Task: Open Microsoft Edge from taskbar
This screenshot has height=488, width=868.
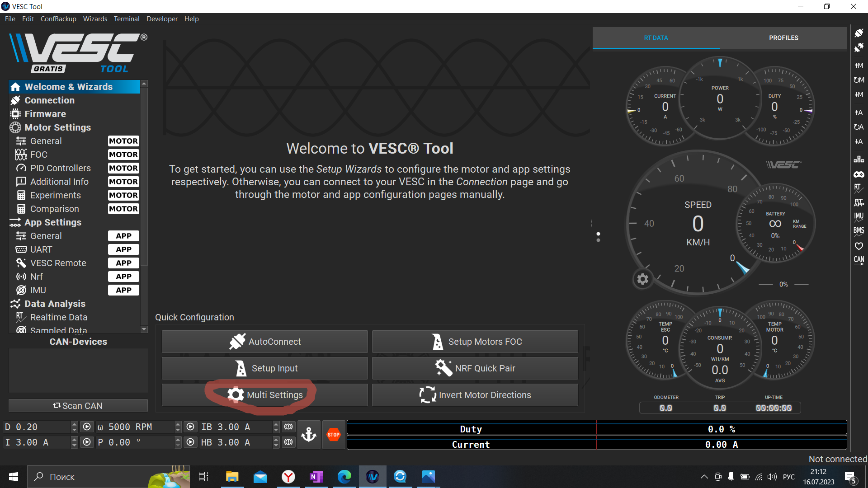Action: coord(344,477)
